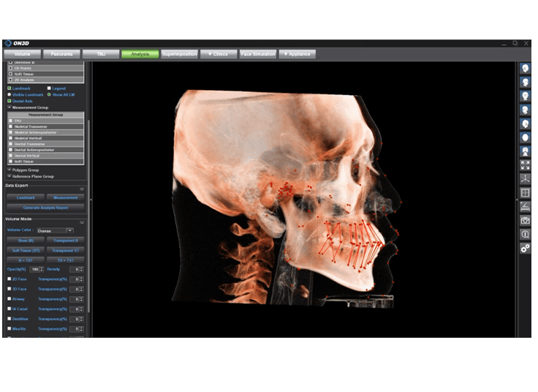Expand the Reference Plane Group section

(10, 176)
